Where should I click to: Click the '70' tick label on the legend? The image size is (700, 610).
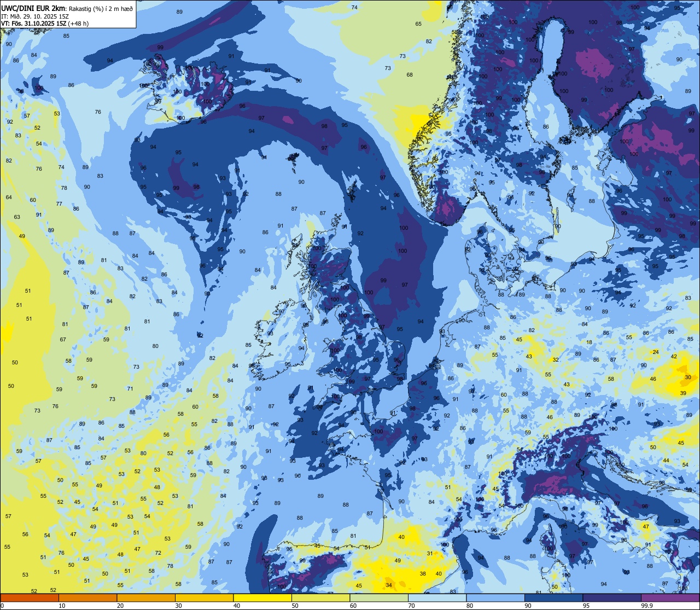[x=411, y=606]
